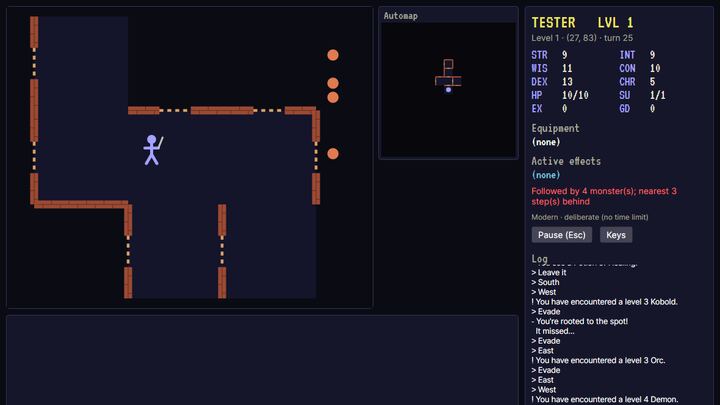Click the STR stat value 9
This screenshot has height=405, width=720.
coord(564,55)
